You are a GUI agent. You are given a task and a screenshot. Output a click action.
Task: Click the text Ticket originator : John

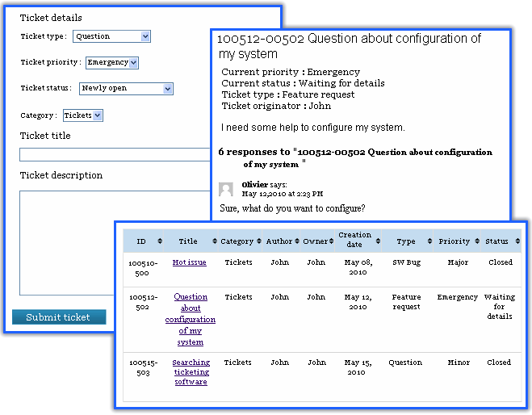[x=276, y=106]
